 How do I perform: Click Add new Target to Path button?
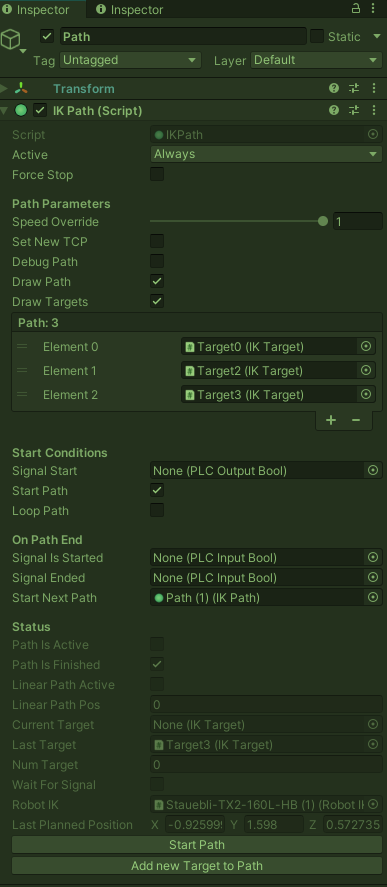tap(197, 866)
